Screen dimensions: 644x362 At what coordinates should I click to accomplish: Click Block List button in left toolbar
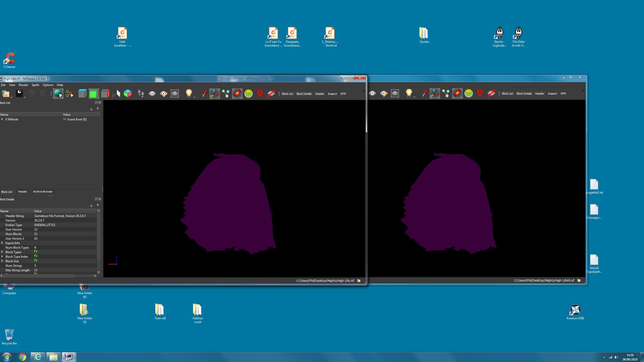point(287,94)
